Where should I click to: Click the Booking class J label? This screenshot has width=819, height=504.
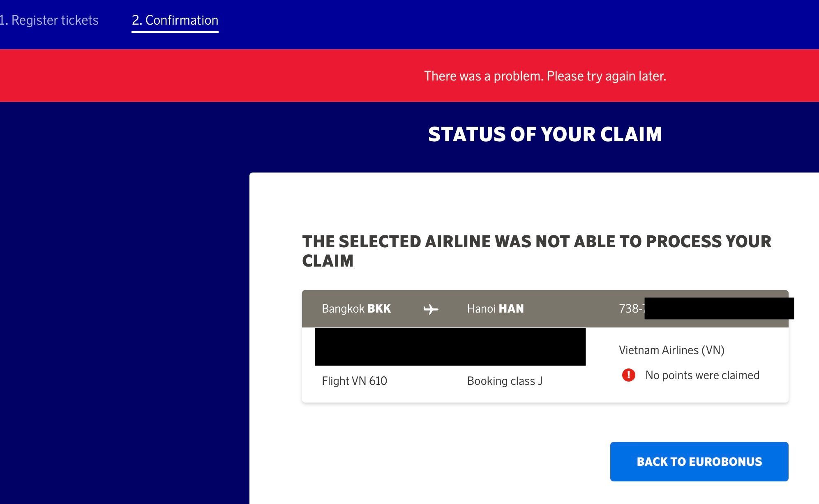[505, 381]
